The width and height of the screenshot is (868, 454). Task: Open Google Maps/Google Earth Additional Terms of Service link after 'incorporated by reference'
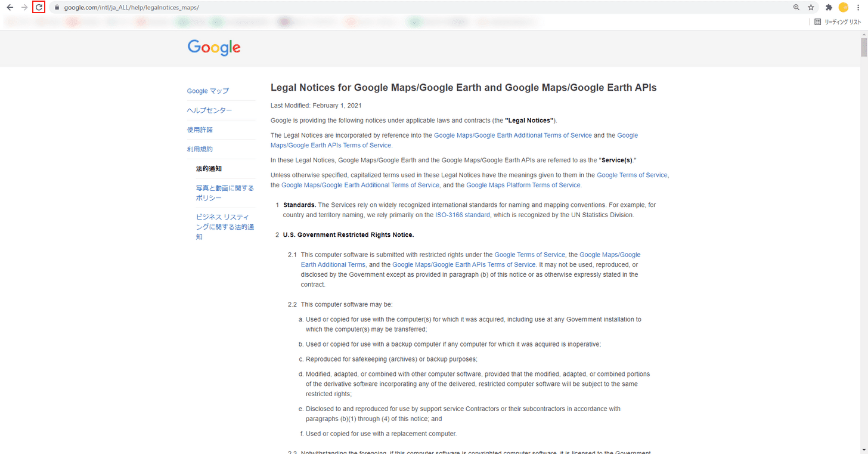coord(513,135)
